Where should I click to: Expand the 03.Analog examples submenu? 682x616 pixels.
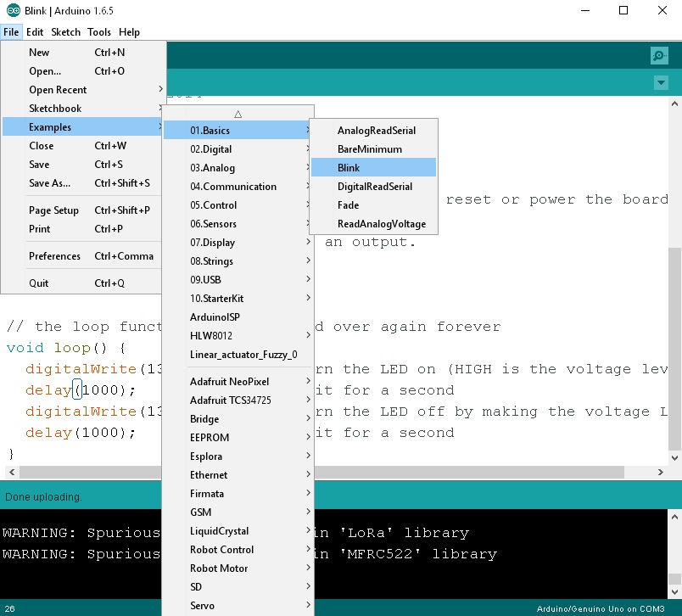tap(238, 168)
